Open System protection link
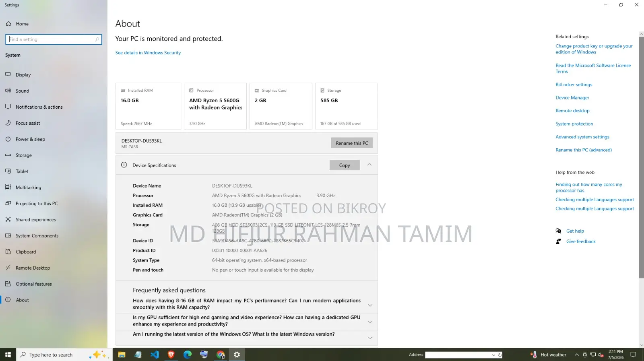Image resolution: width=644 pixels, height=361 pixels. point(574,124)
